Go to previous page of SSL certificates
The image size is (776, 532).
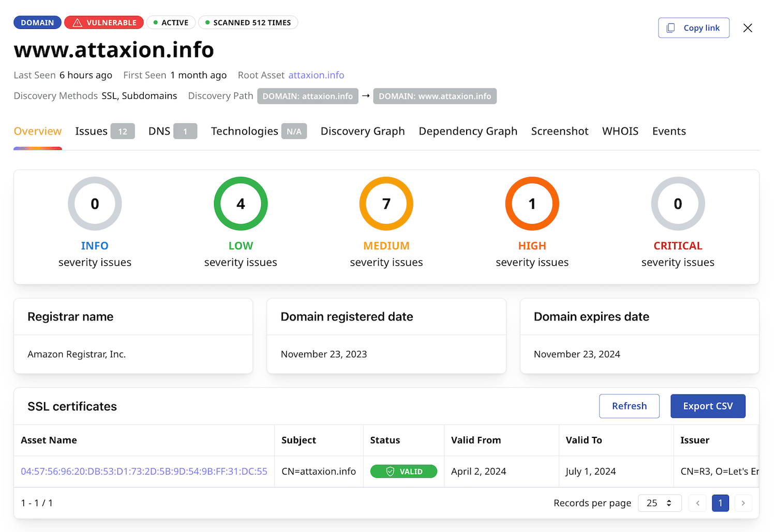pyautogui.click(x=697, y=503)
